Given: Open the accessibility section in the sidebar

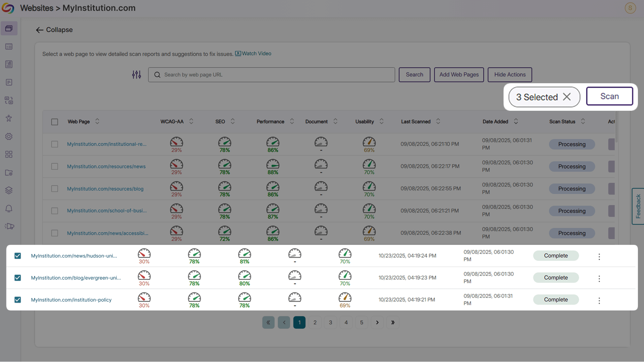Looking at the screenshot, I should click(9, 118).
